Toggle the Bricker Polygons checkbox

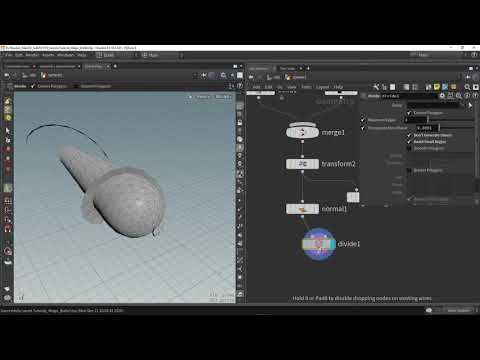(409, 170)
